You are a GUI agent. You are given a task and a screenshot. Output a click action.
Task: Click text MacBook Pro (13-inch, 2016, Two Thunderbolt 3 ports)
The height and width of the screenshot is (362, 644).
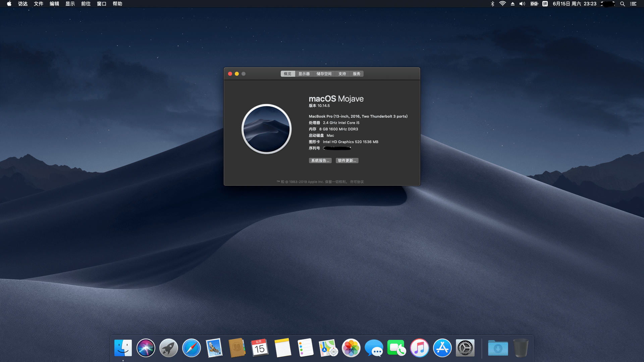coord(358,116)
